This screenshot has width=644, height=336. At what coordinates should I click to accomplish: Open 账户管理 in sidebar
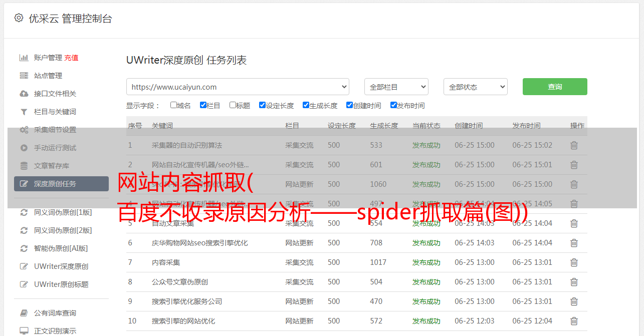pos(48,58)
